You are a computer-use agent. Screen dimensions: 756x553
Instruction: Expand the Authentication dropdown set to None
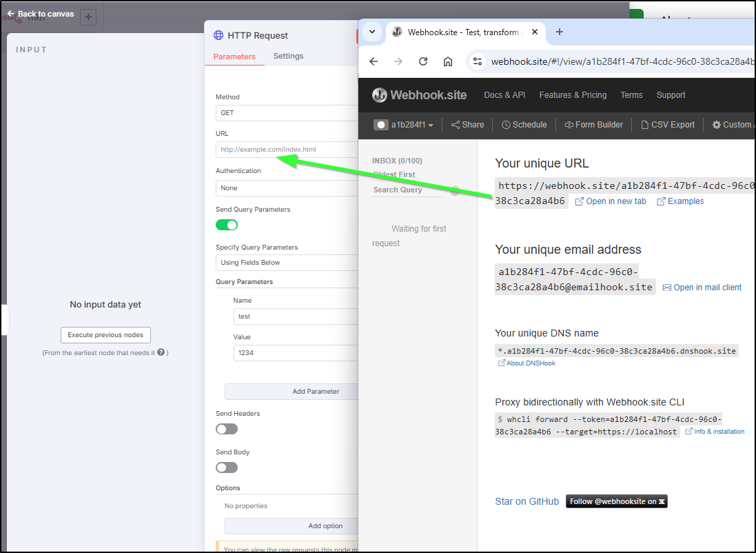pos(287,188)
